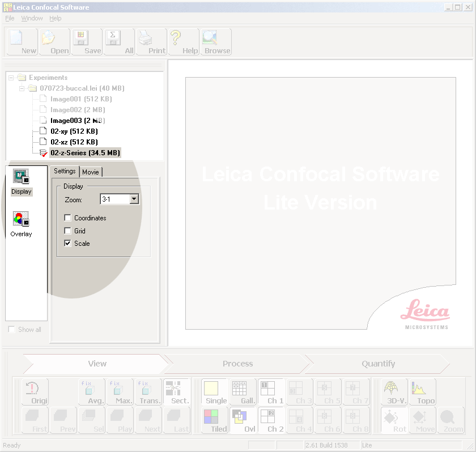The height and width of the screenshot is (452, 476).
Task: Open the Topo tool icon
Action: tap(423, 391)
